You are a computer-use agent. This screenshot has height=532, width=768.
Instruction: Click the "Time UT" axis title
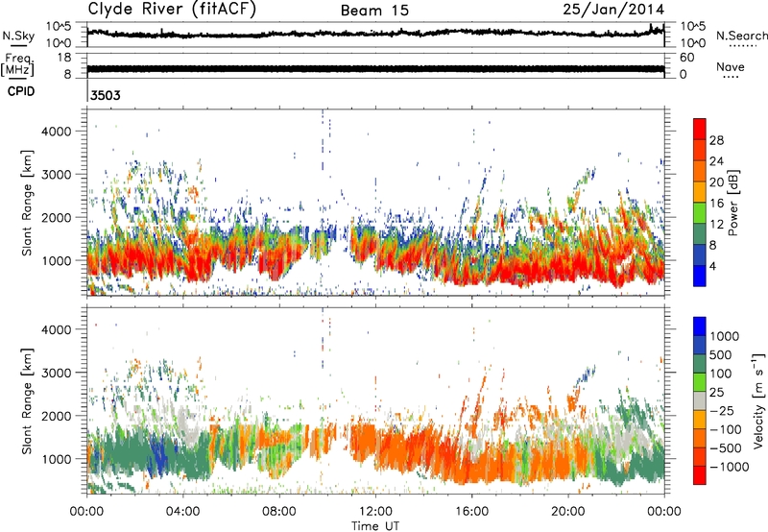pyautogui.click(x=375, y=526)
